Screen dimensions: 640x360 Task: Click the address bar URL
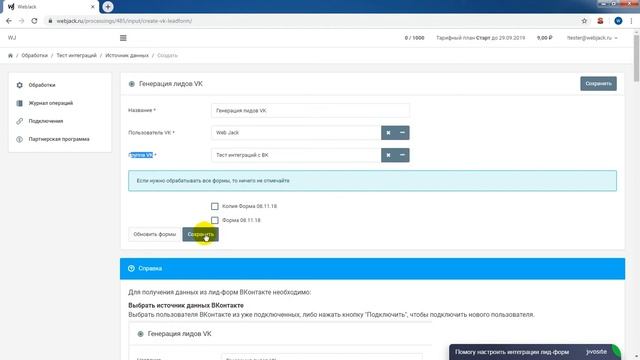124,21
